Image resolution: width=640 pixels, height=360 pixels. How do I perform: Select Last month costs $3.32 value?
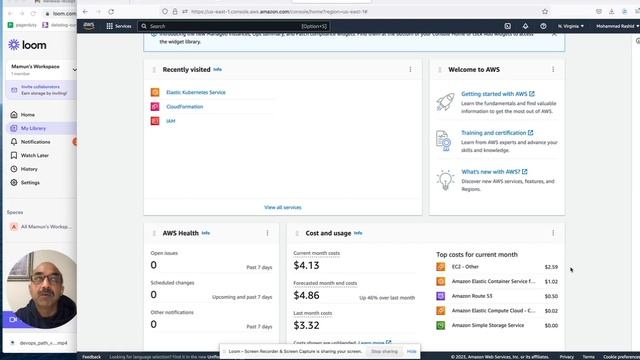(x=306, y=325)
